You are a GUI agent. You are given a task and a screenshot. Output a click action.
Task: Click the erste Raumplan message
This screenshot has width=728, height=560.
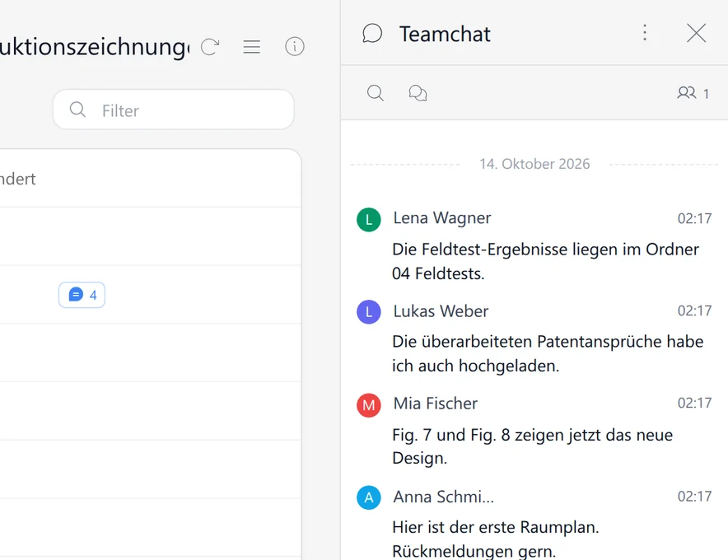(496, 539)
